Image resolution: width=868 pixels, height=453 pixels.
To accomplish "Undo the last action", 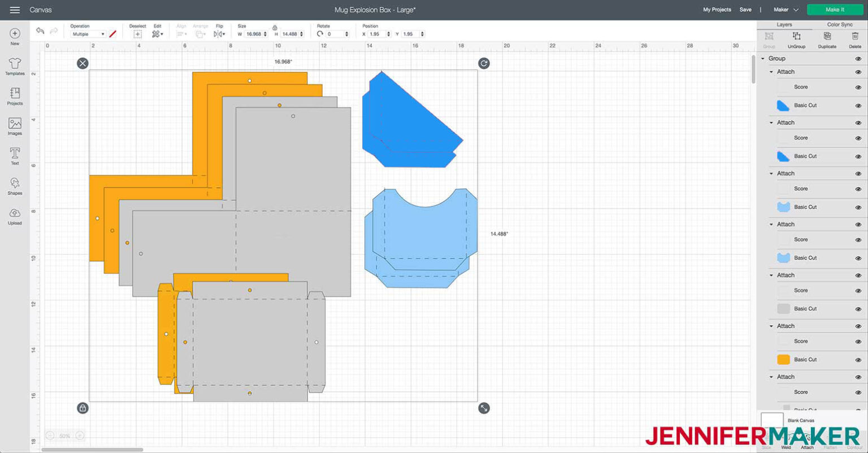I will [40, 31].
